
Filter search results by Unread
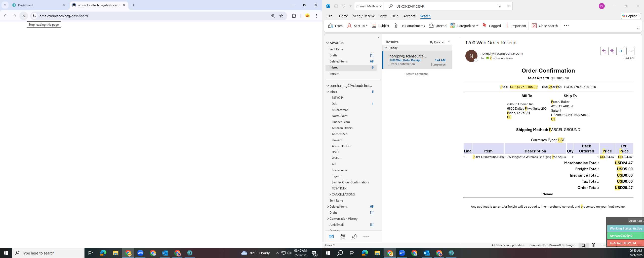click(438, 26)
